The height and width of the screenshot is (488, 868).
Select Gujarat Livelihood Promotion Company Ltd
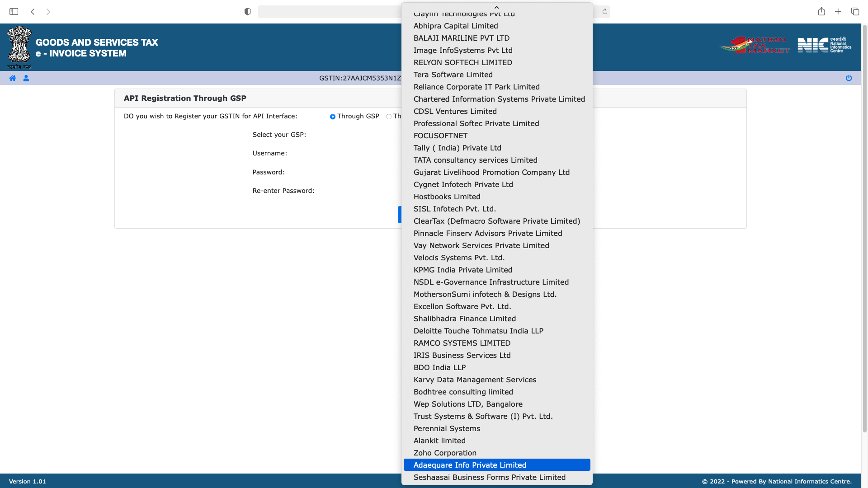pyautogui.click(x=497, y=173)
